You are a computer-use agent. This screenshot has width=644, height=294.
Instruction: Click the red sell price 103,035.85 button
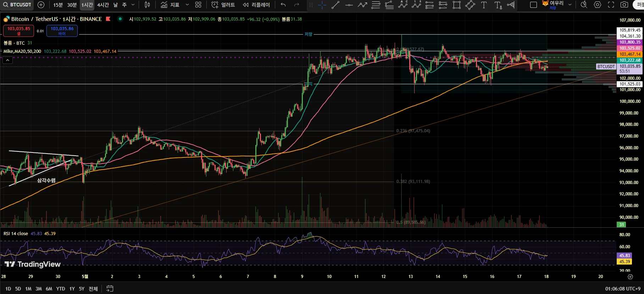point(19,31)
